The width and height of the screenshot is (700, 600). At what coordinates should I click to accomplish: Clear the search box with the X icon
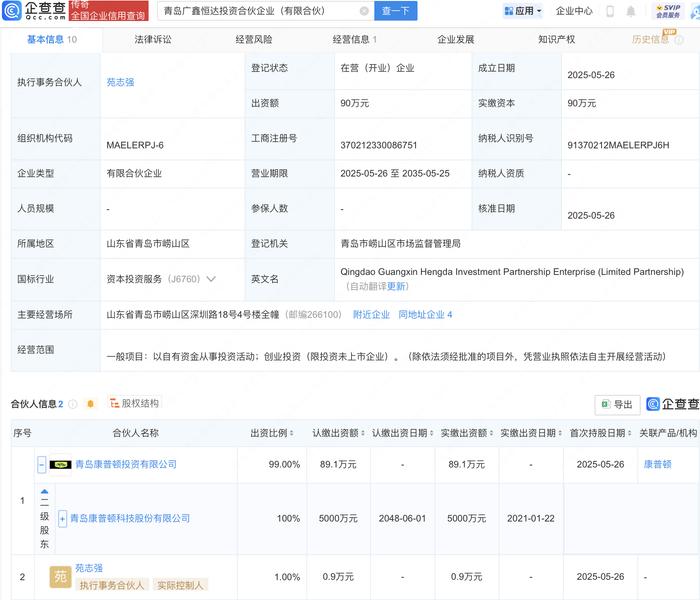[364, 11]
